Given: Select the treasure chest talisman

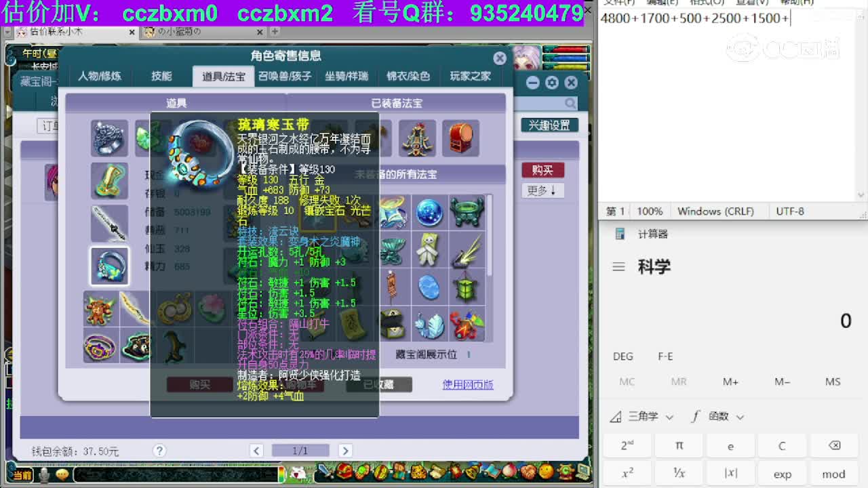Looking at the screenshot, I should point(393,324).
